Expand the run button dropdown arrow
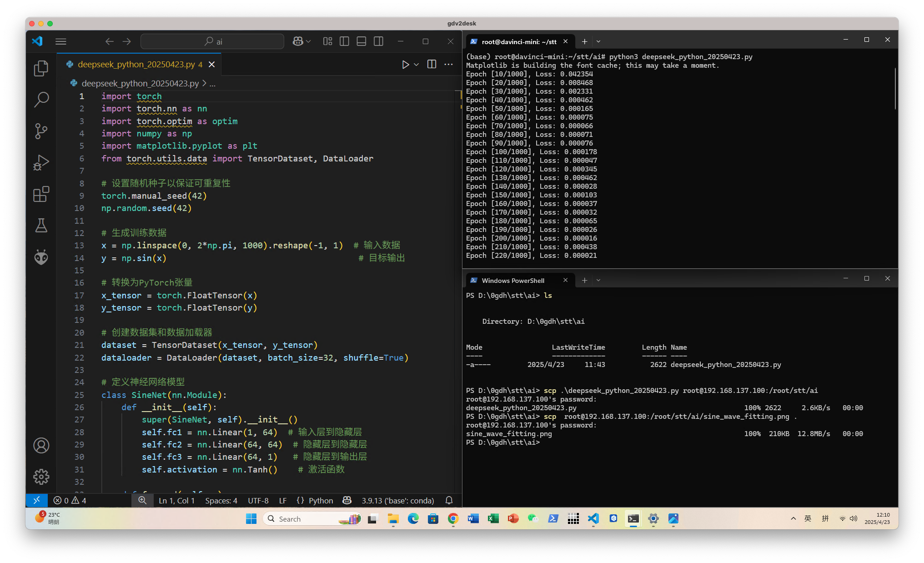The width and height of the screenshot is (924, 563). point(416,65)
